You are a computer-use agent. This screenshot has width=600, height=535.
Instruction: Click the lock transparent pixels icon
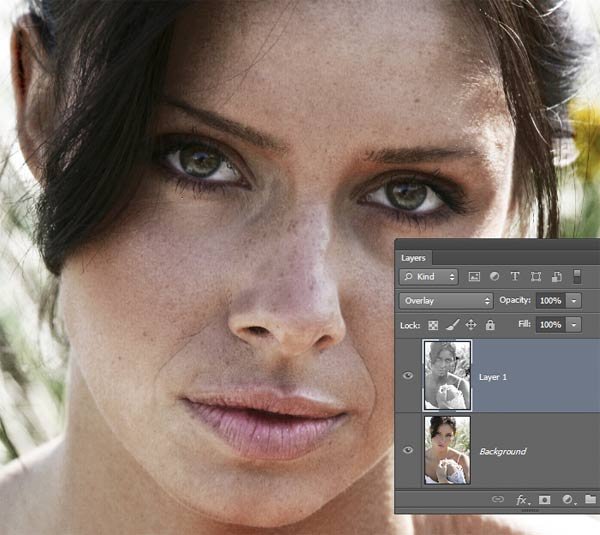click(x=434, y=325)
